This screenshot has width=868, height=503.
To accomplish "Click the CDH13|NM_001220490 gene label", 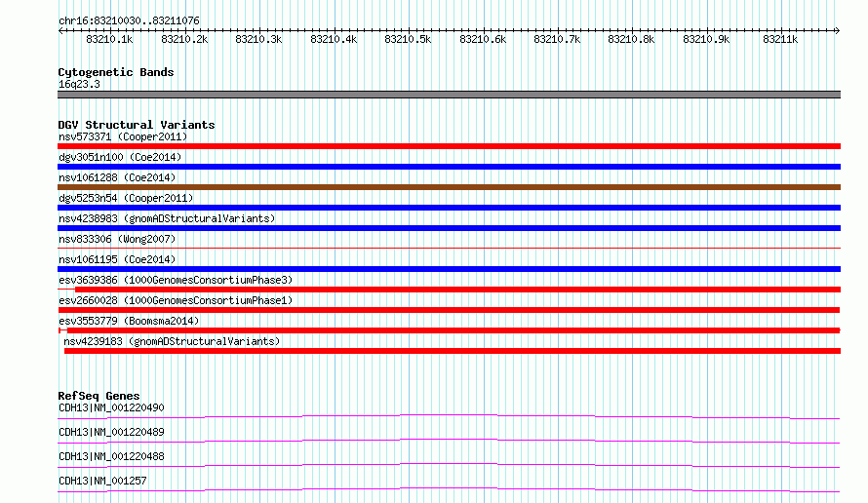I will click(111, 407).
